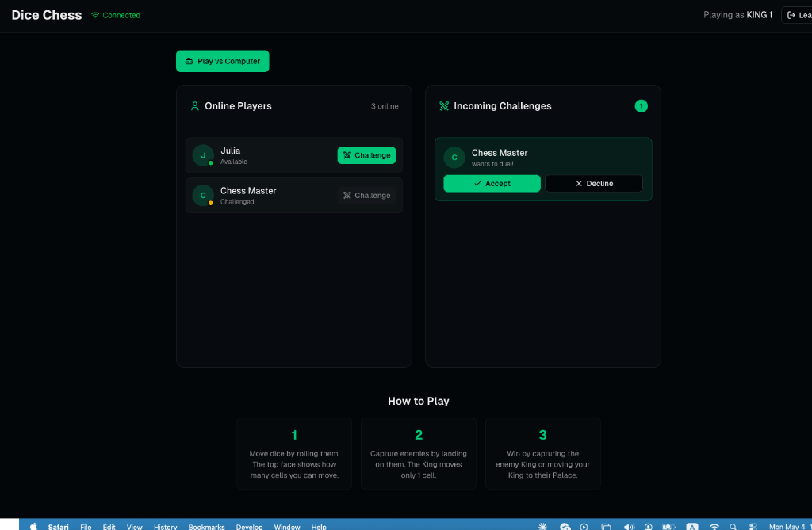Click the '3 online' count text

tap(385, 106)
